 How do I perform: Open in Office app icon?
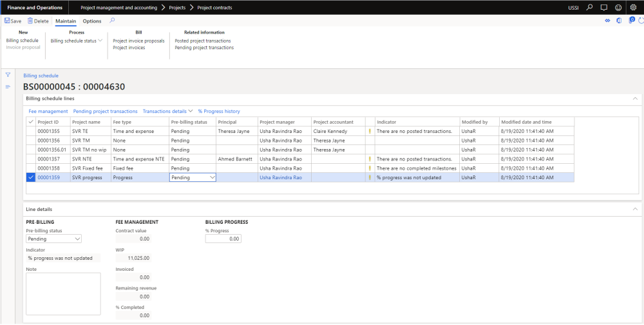pos(619,21)
